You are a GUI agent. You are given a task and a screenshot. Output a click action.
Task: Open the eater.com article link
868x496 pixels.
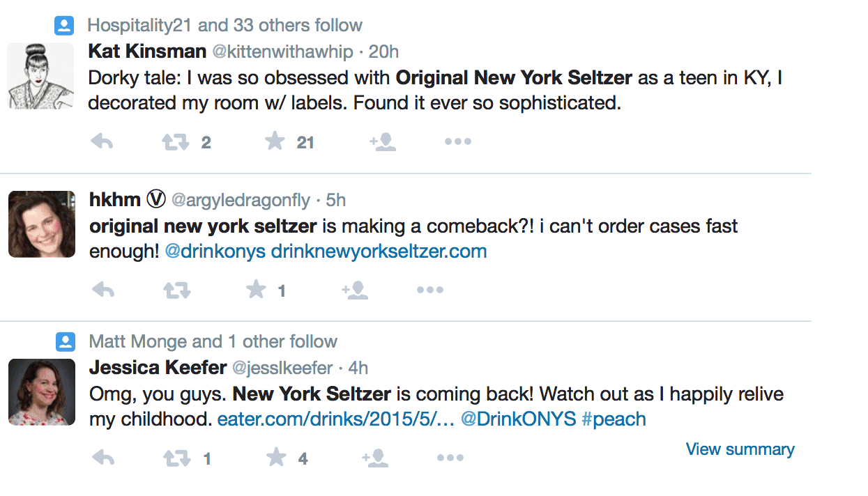[337, 419]
